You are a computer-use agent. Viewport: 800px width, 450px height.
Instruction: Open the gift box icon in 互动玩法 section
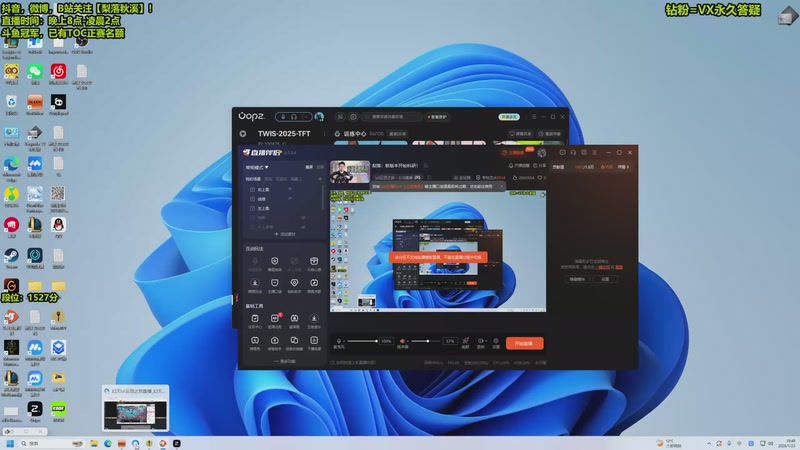(x=314, y=261)
